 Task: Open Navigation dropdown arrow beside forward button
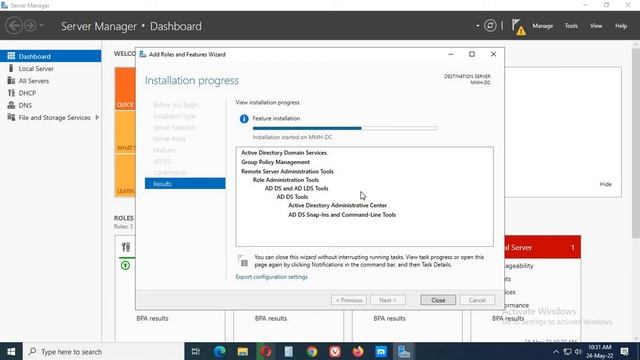(41, 26)
